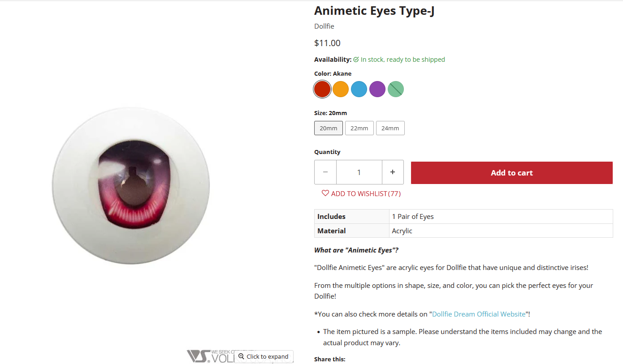Click the crossed-out green color swatch
623x364 pixels.
396,89
